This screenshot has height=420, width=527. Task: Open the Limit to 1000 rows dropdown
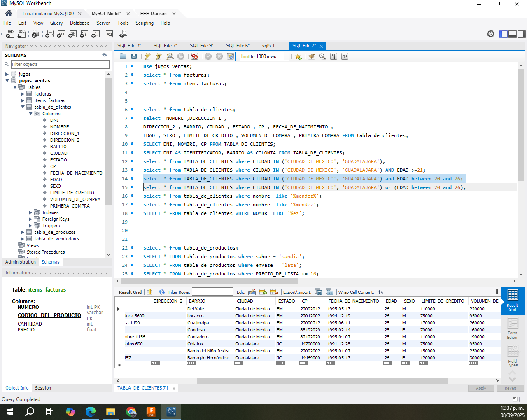[x=265, y=56]
